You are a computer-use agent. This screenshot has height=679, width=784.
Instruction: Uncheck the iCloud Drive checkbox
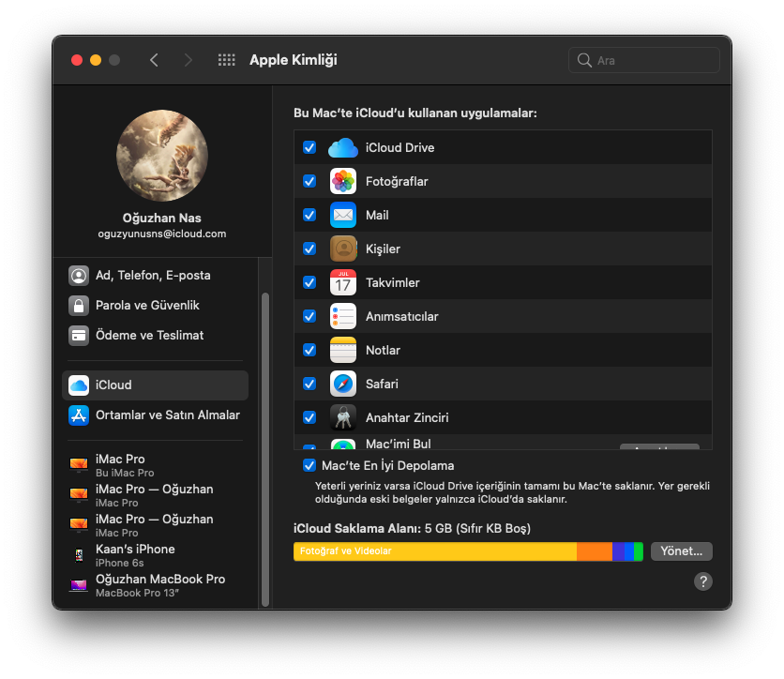click(x=309, y=147)
